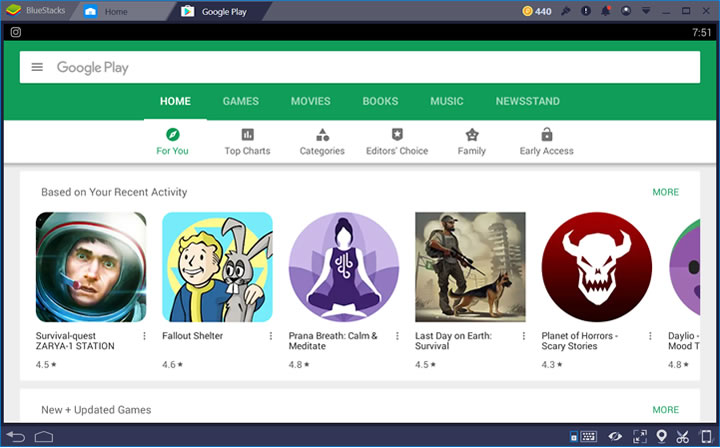The image size is (720, 448).
Task: Open Categories section
Action: (322, 142)
